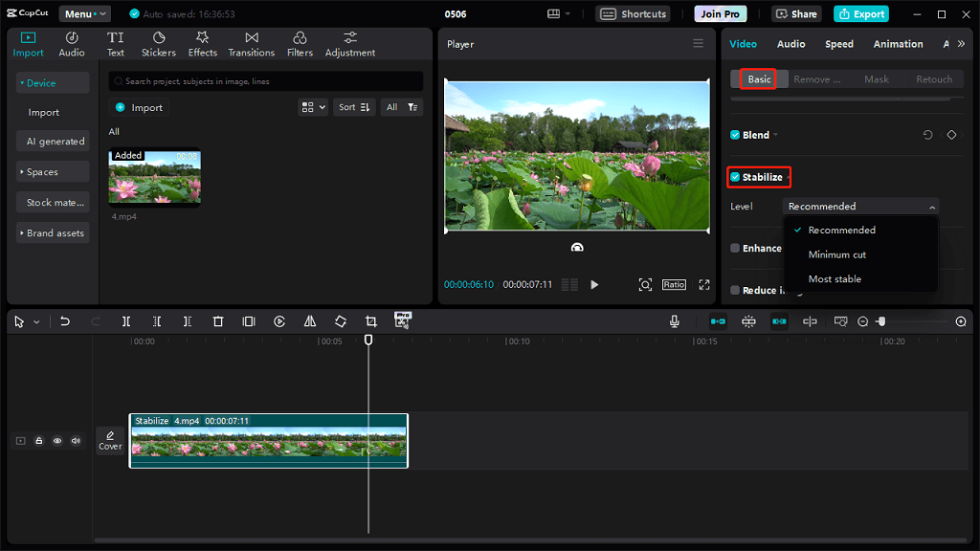Viewport: 980px width, 551px height.
Task: Collapse the Device section
Action: tap(53, 82)
